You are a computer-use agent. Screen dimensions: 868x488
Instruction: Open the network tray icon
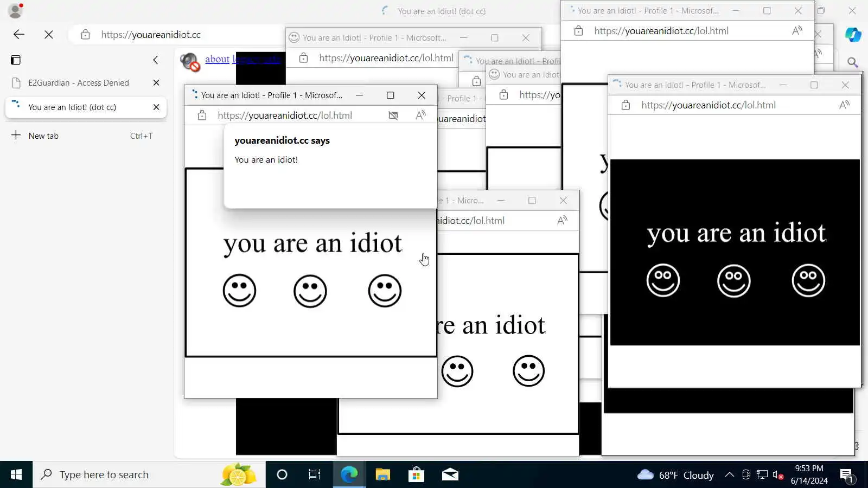[762, 475]
